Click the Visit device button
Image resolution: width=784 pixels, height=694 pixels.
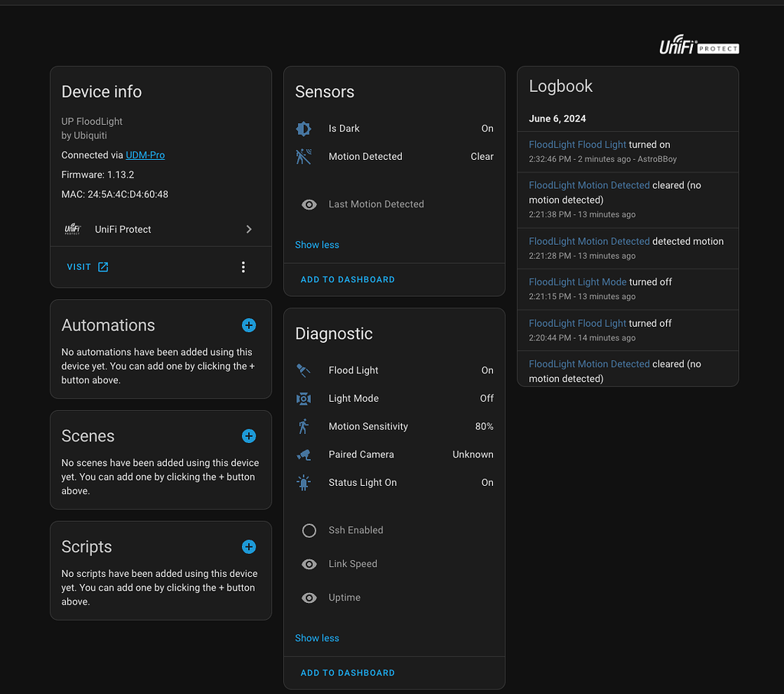coord(87,267)
